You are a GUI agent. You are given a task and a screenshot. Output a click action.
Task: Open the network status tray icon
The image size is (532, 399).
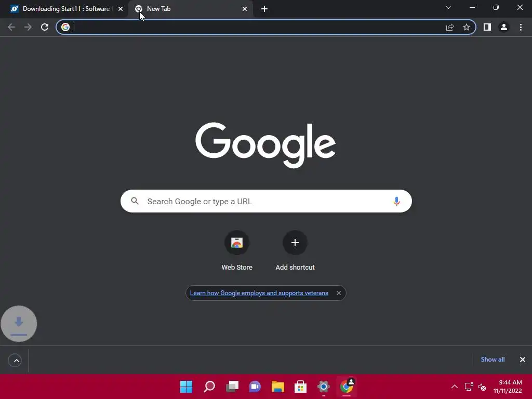point(469,387)
